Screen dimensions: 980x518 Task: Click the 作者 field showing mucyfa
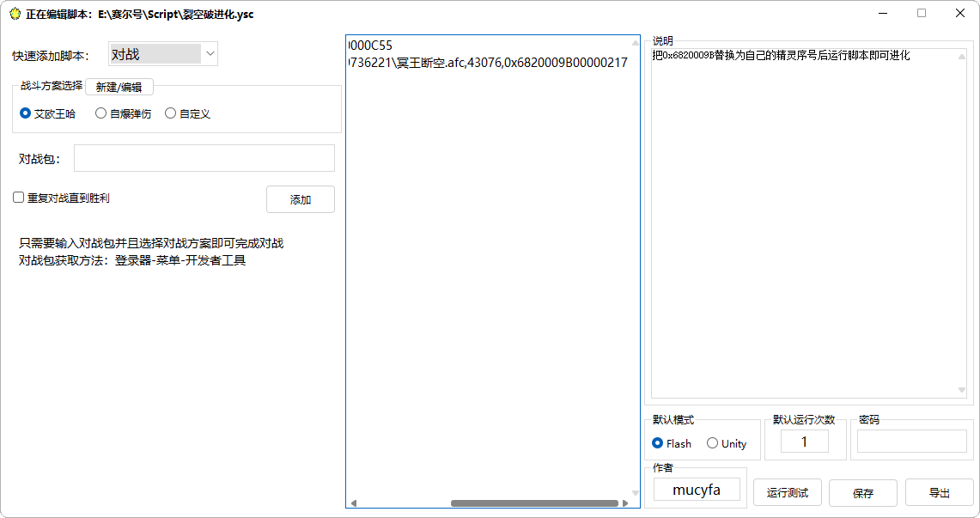[697, 490]
